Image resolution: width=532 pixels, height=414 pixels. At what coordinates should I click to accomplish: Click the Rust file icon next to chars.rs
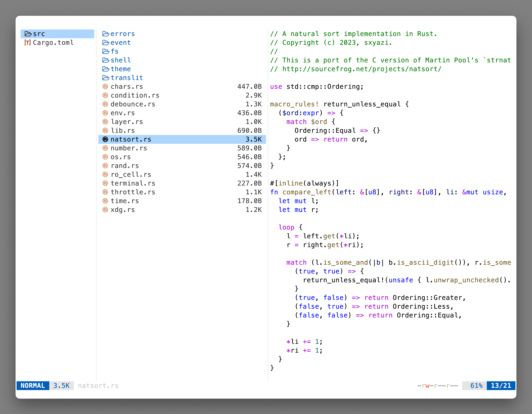coord(106,86)
